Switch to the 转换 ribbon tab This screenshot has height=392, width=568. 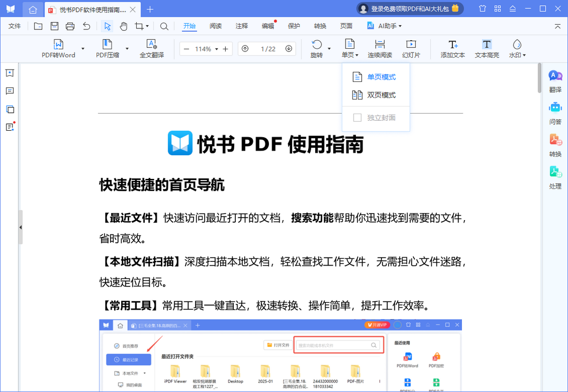[x=320, y=26]
